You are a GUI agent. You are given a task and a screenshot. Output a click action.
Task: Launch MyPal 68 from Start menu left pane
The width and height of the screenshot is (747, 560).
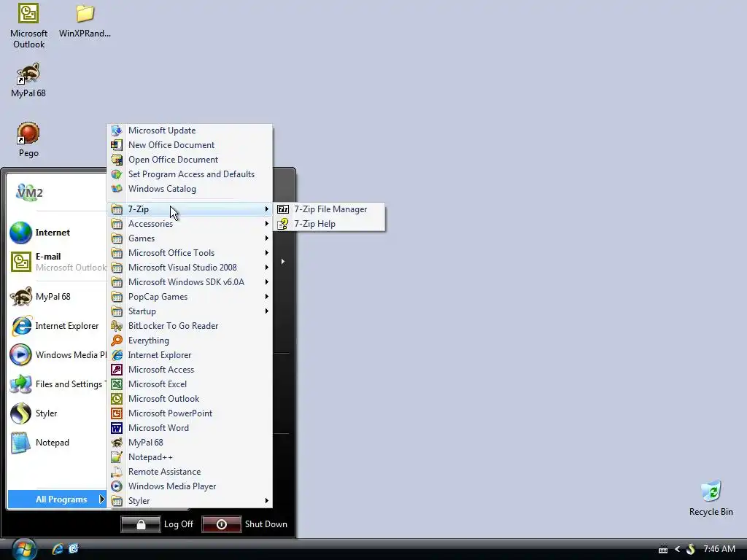pos(57,297)
